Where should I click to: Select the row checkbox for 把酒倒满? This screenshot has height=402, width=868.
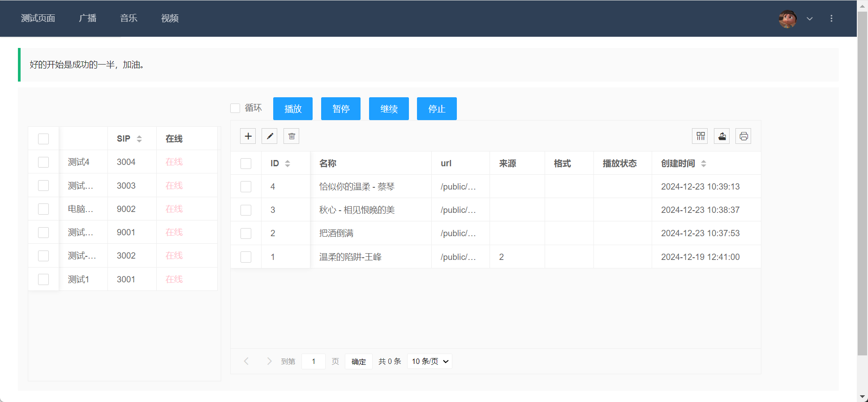click(246, 233)
